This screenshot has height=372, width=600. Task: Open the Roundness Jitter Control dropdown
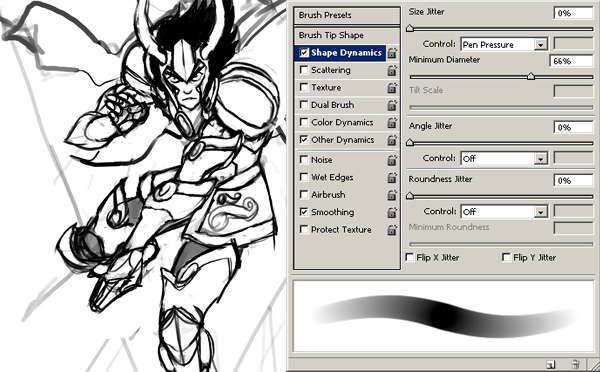click(504, 212)
